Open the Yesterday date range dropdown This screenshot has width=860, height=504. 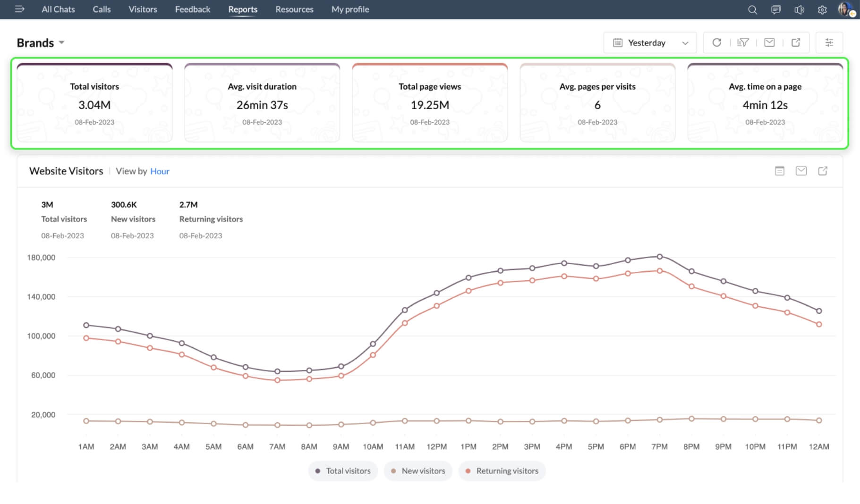coord(650,43)
